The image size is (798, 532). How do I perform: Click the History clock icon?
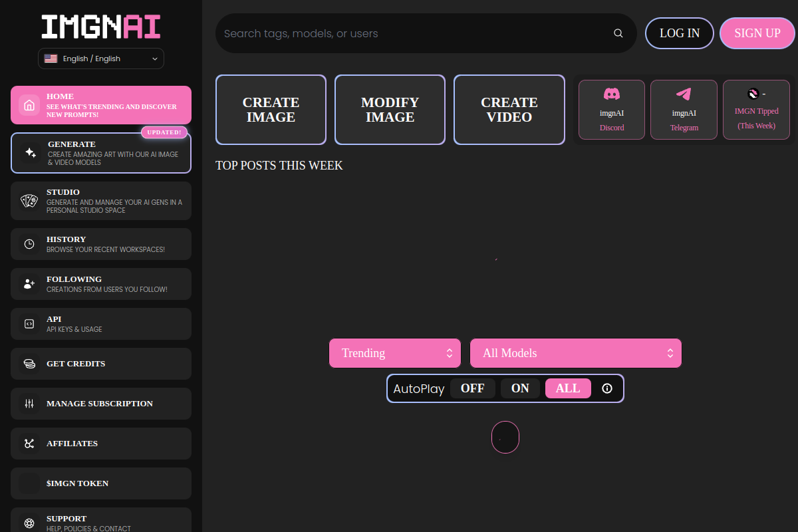pyautogui.click(x=29, y=244)
